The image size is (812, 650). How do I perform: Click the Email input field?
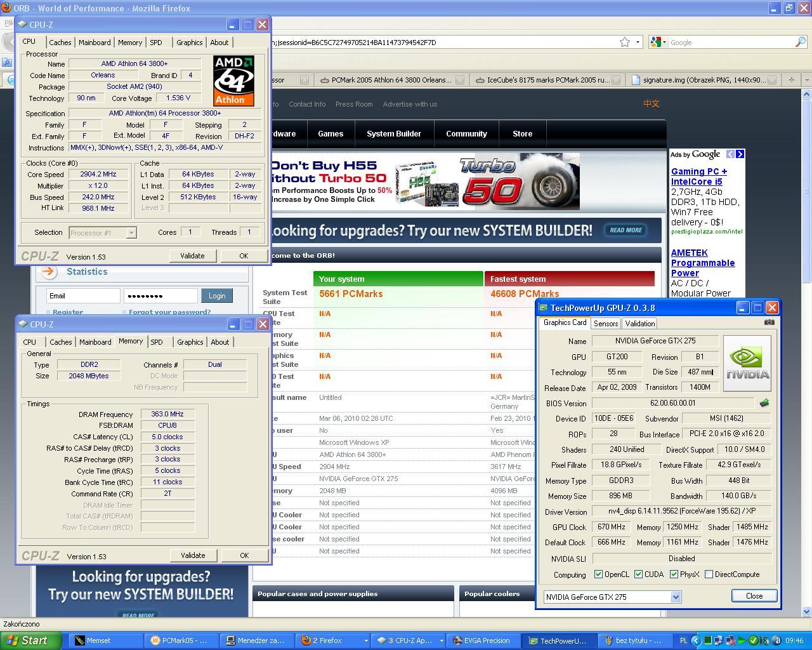(x=83, y=296)
